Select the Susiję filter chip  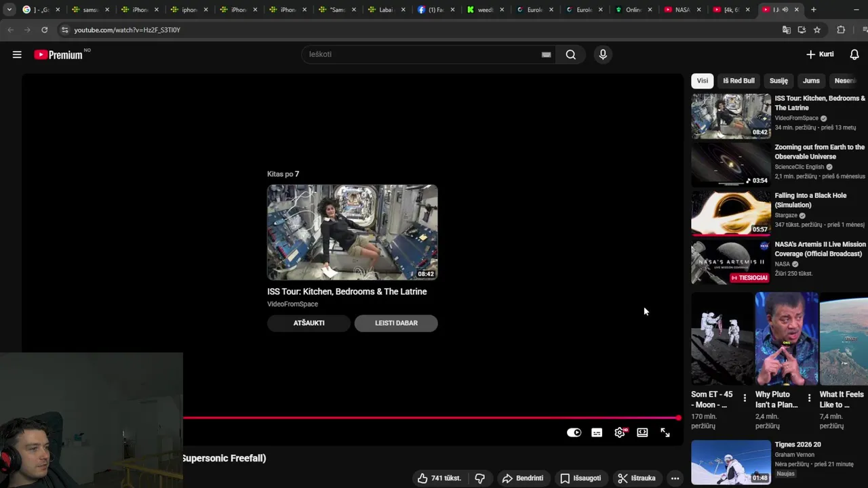[x=778, y=81]
